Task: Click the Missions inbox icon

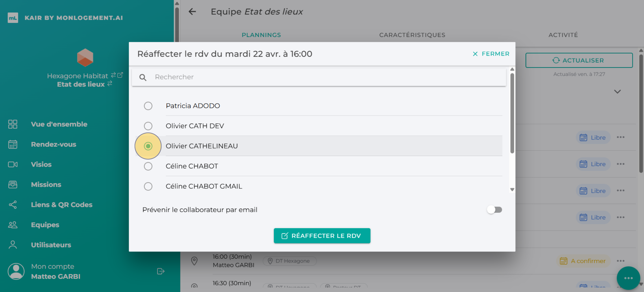Action: point(12,185)
